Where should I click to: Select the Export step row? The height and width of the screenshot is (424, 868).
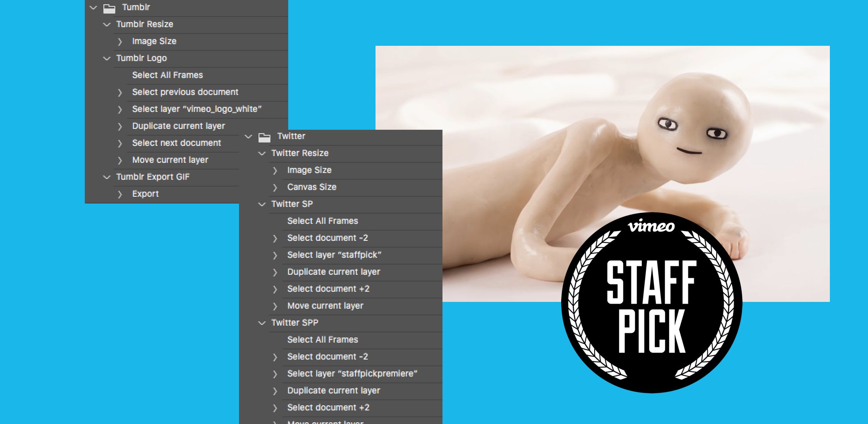(x=145, y=194)
